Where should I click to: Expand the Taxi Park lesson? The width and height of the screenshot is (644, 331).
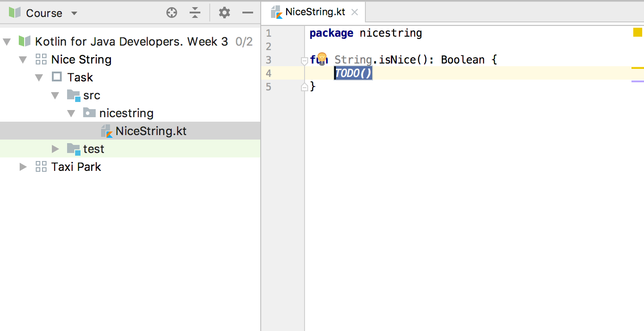pos(23,166)
